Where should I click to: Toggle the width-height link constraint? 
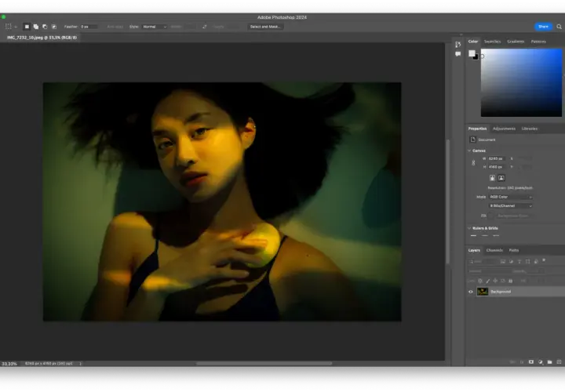[473, 163]
